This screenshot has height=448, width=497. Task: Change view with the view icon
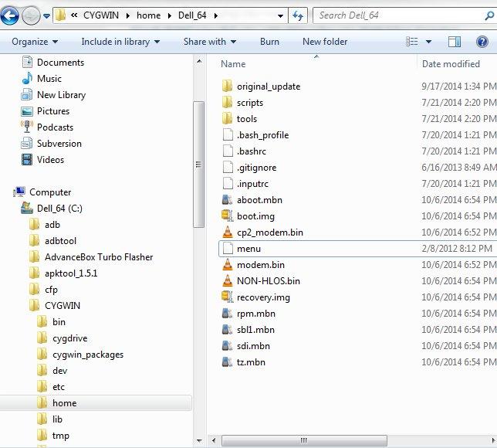tap(412, 42)
